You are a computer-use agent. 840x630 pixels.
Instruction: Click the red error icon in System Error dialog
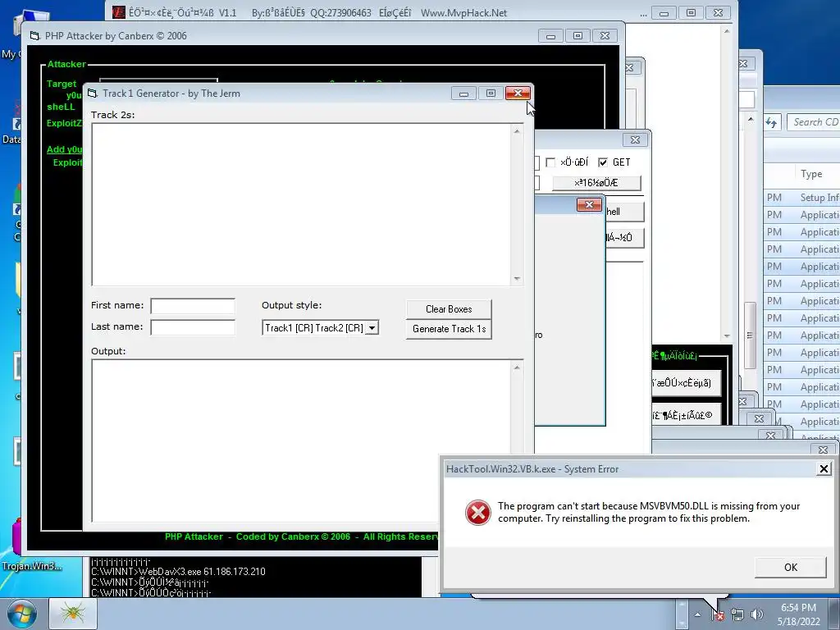coord(478,513)
